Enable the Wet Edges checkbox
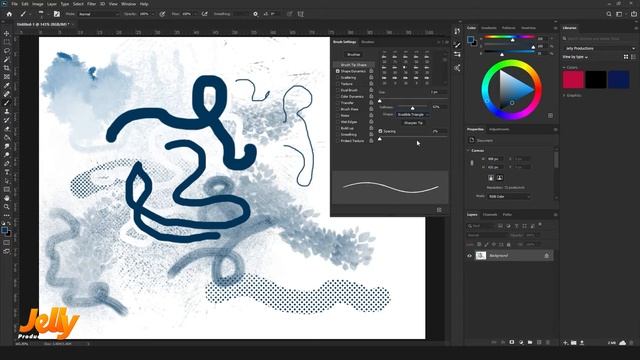640x360 pixels. [x=338, y=122]
